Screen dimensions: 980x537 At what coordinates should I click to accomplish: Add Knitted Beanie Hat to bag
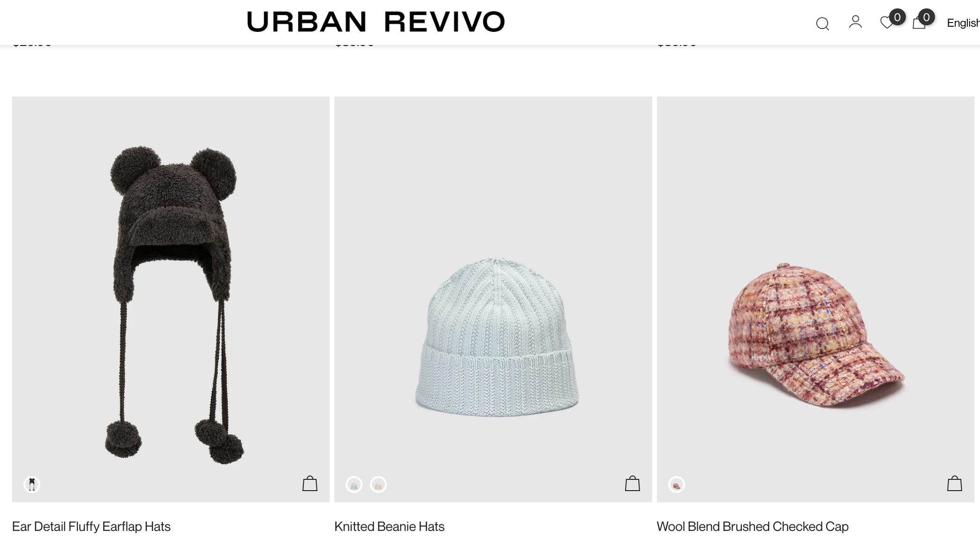pyautogui.click(x=633, y=484)
